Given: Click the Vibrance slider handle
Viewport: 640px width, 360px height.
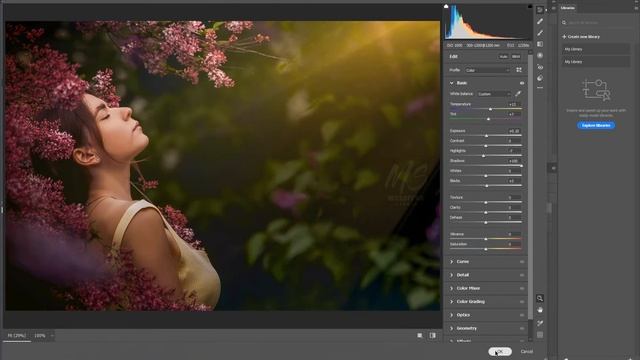Looking at the screenshot, I should 486,239.
